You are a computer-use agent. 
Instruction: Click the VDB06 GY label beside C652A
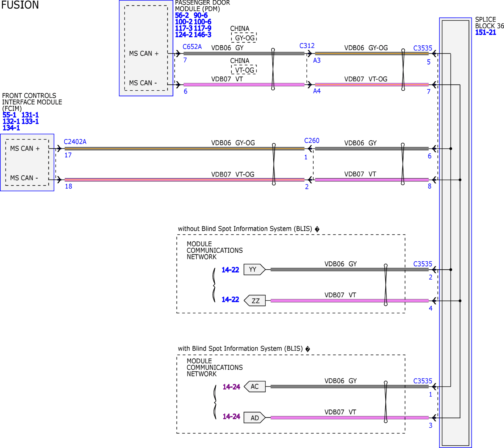click(x=227, y=48)
